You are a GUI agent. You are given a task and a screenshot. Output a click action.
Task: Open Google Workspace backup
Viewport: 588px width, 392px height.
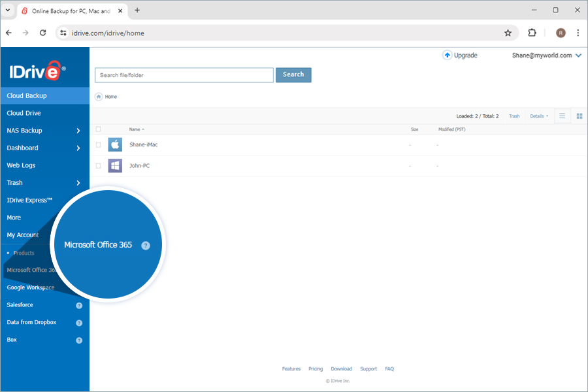coord(30,287)
